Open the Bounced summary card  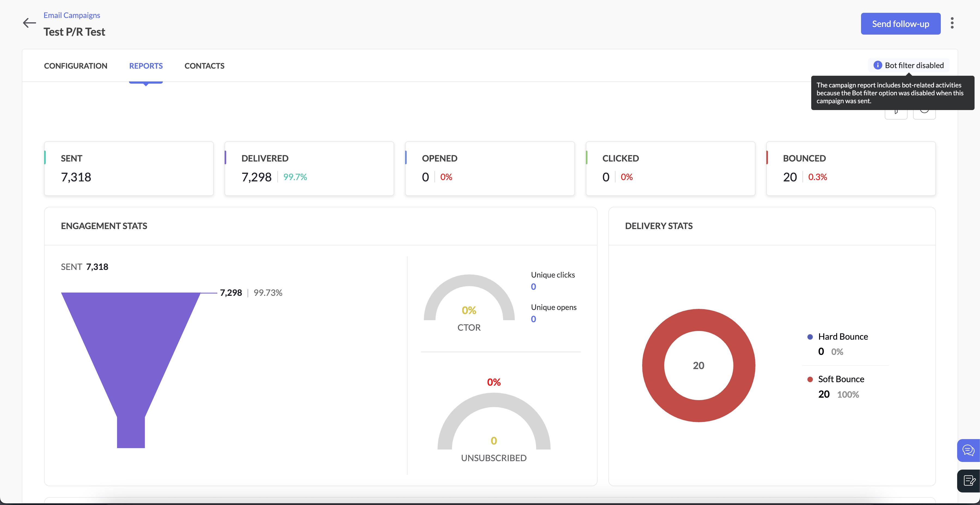pos(851,169)
